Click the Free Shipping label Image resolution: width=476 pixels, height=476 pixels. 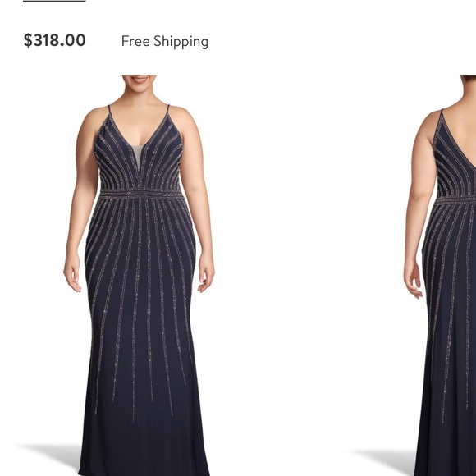tap(165, 42)
